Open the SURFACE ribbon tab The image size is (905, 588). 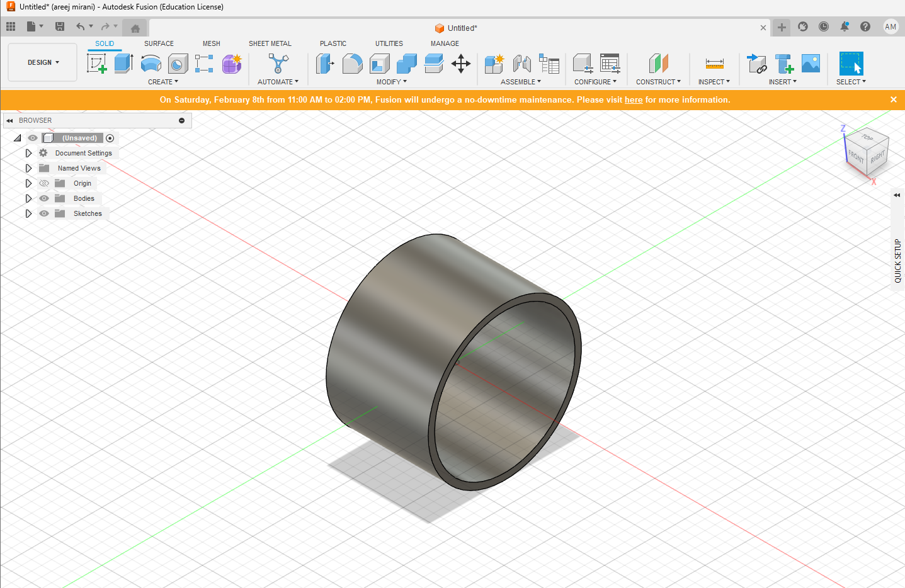click(158, 43)
